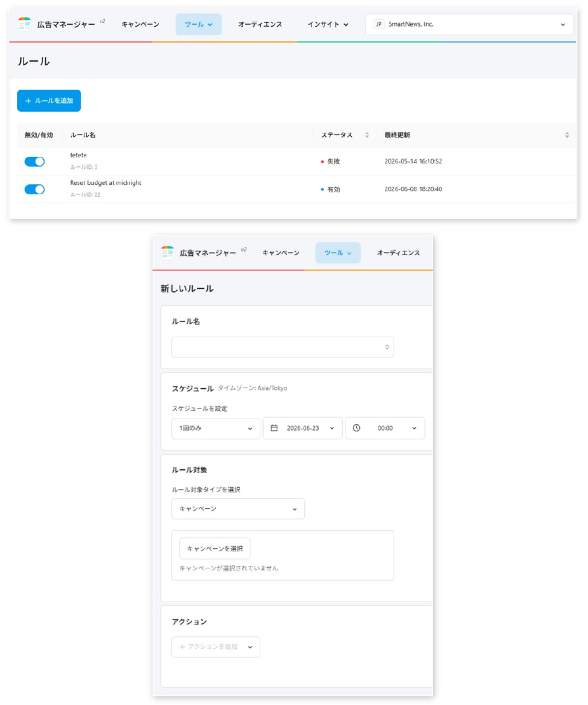
Task: Click the 失敗 status cell
Action: point(330,161)
